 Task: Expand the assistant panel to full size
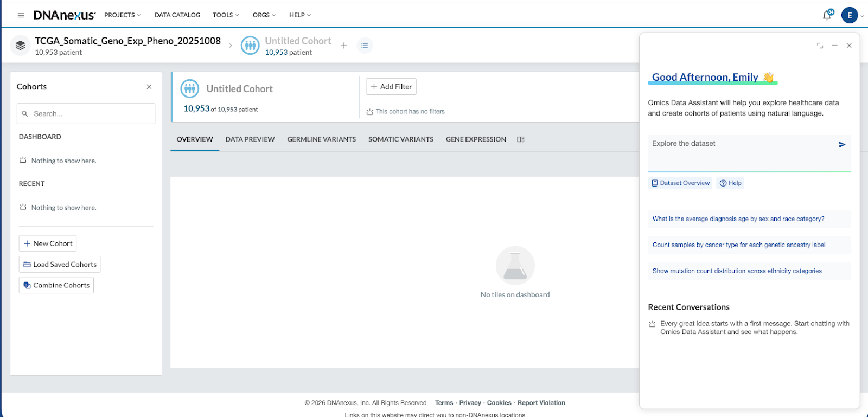pos(820,46)
